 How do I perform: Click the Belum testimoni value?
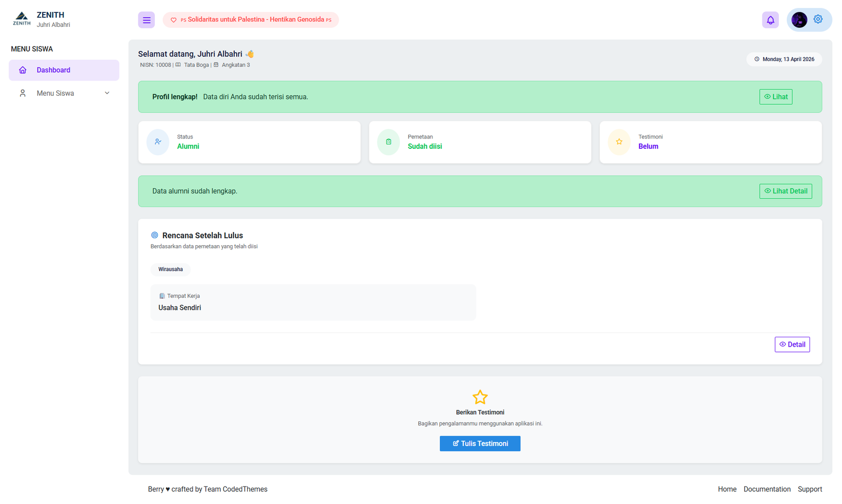(x=648, y=146)
